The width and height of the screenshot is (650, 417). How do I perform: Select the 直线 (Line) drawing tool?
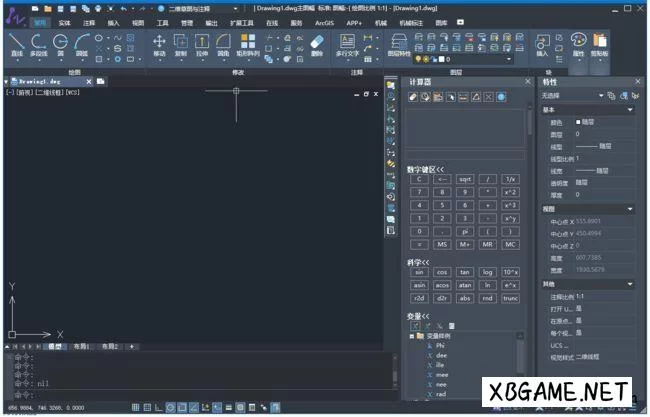point(17,44)
